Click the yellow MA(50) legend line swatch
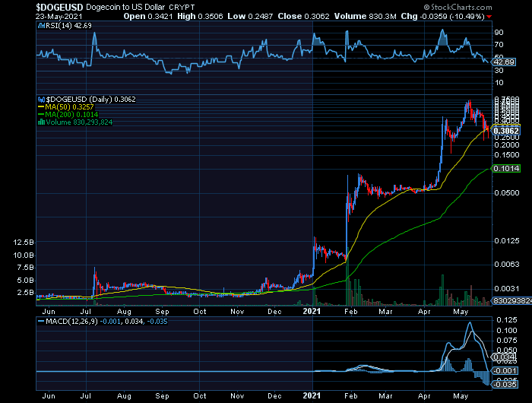Viewport: 532px width, 403px height. click(41, 107)
